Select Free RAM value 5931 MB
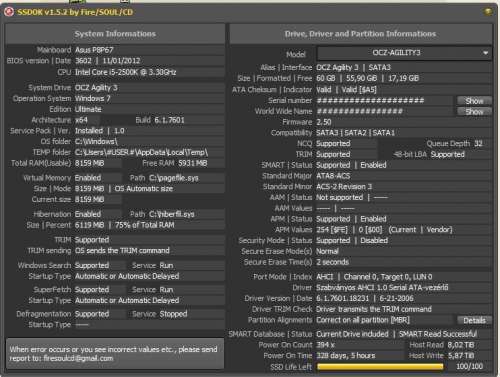Viewport: 500px width, 377px height. [193, 163]
